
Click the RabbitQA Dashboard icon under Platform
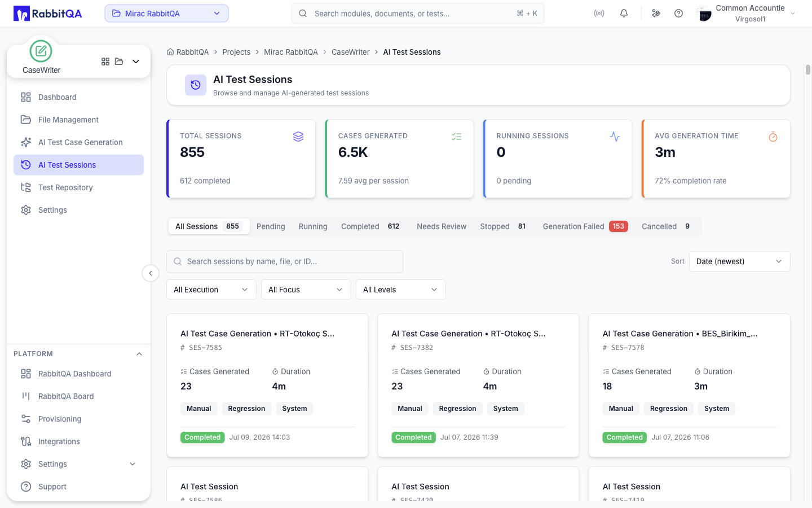coord(26,374)
